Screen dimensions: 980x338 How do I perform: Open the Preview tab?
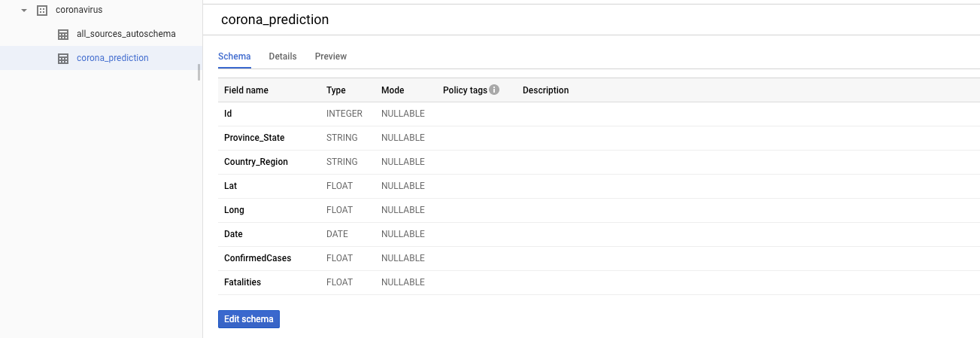(331, 56)
